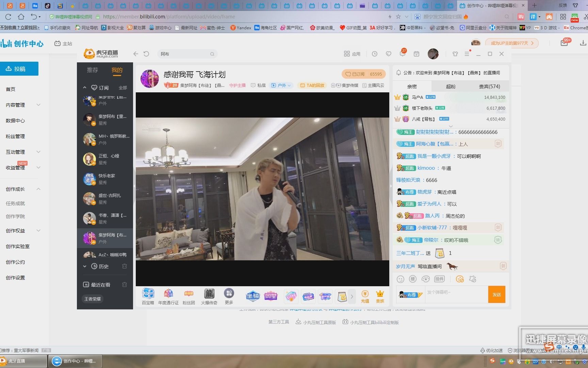This screenshot has width=588, height=368.
Task: Click the 成为UP主的第977天 banner
Action: point(511,43)
